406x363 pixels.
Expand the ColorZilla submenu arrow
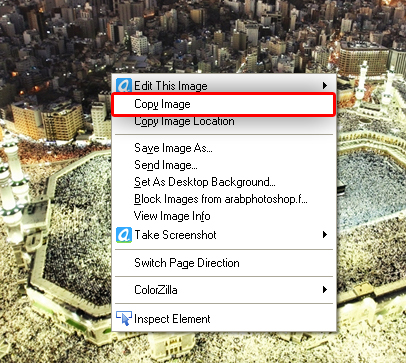325,290
